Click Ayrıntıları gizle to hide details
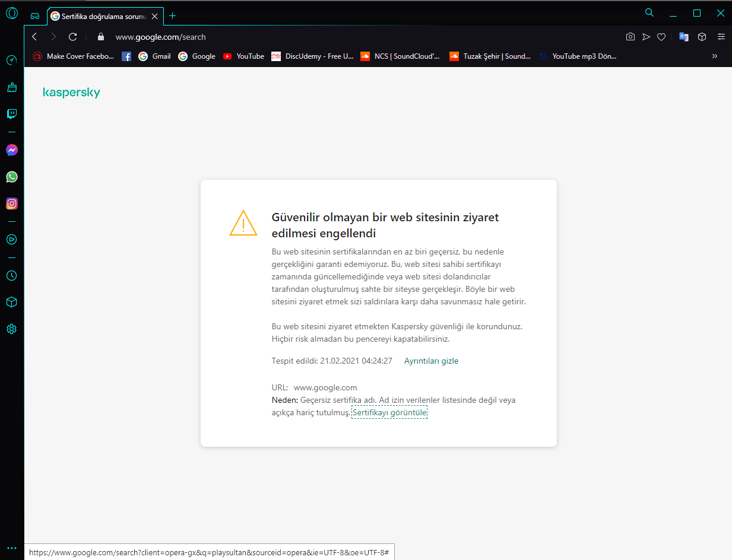 click(x=431, y=361)
